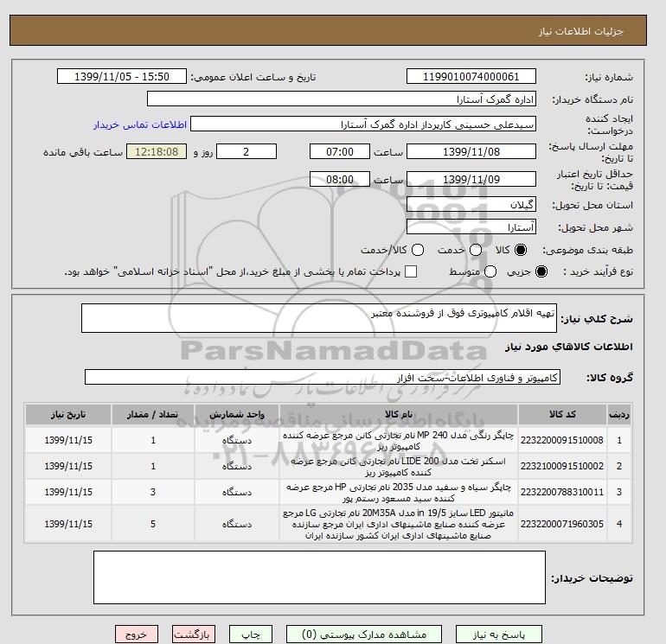This screenshot has width=666, height=644.
Task: Click the MP 240 color printer item name
Action: coord(399,441)
